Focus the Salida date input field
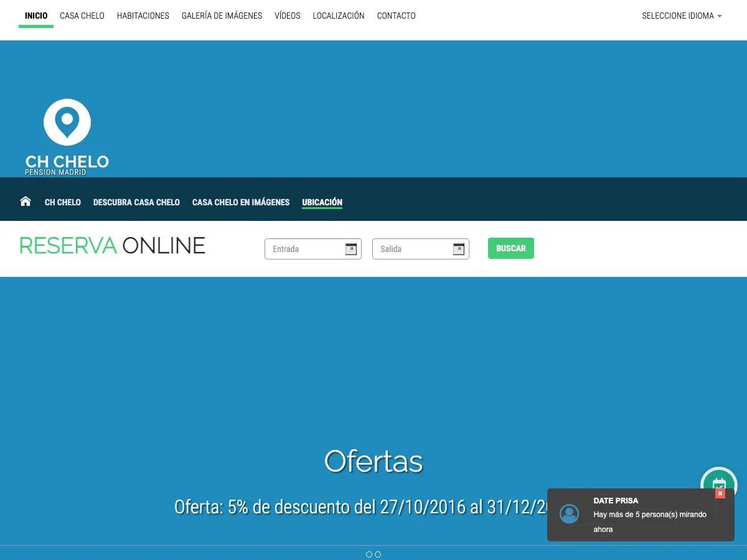Screen dimensions: 747x560 click(421, 249)
